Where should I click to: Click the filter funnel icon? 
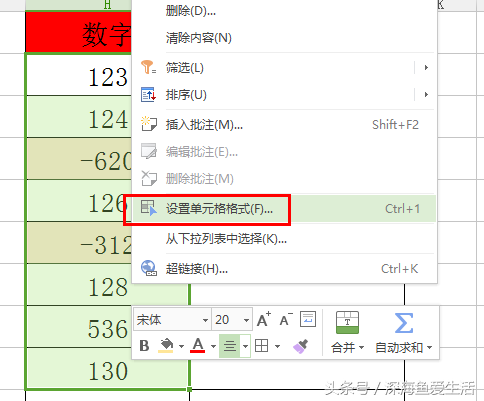pyautogui.click(x=148, y=67)
